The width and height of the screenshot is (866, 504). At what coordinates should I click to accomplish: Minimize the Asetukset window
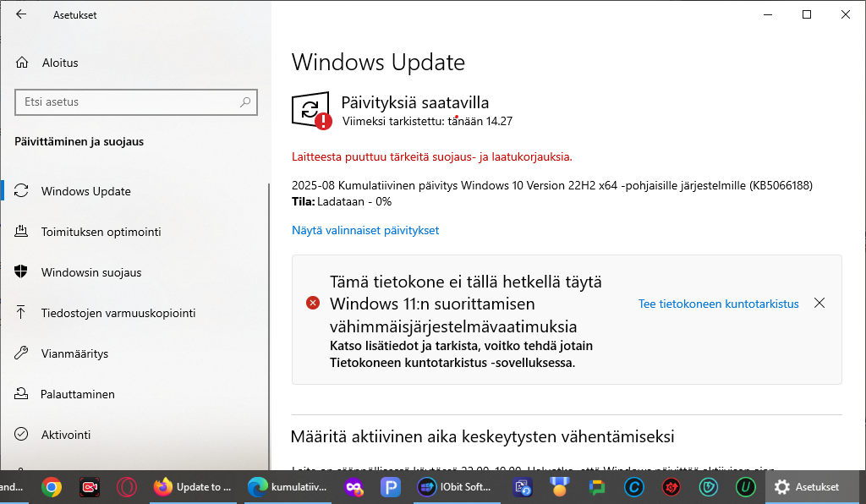pos(768,14)
